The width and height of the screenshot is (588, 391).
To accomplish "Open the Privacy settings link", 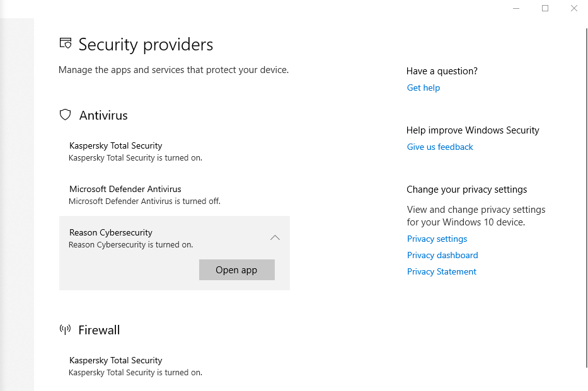I will 437,239.
